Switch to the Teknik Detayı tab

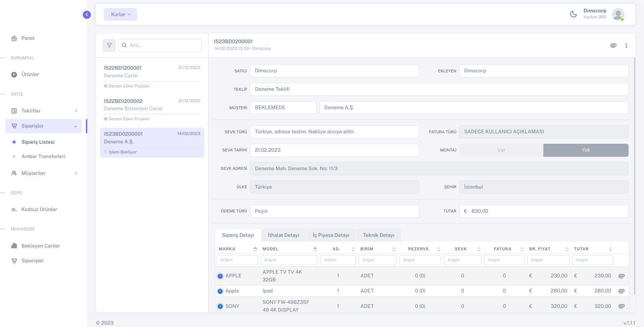click(x=378, y=235)
